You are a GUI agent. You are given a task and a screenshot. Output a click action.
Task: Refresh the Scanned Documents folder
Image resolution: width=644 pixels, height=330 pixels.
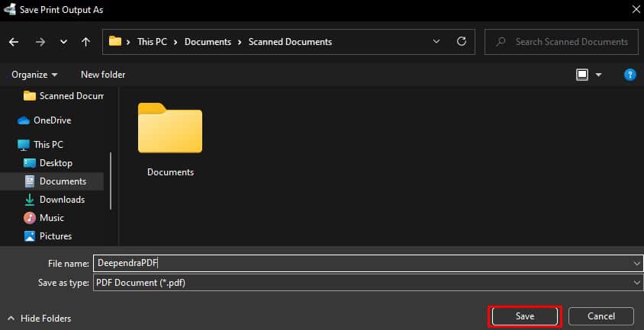(461, 41)
